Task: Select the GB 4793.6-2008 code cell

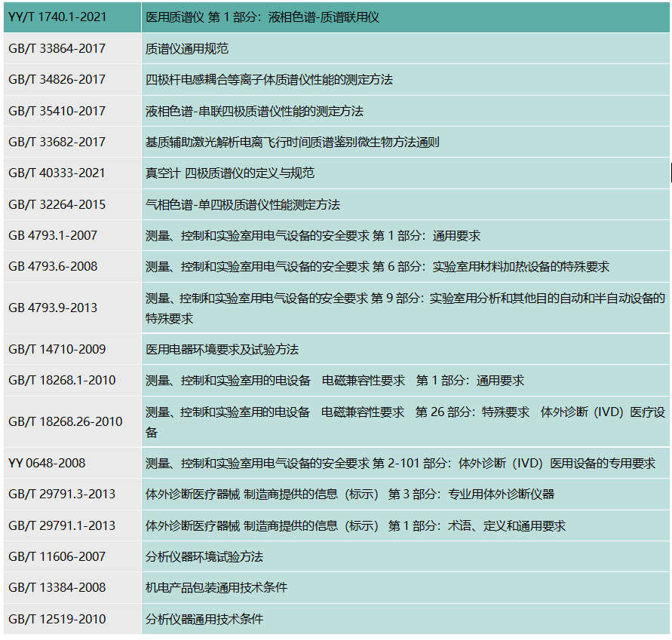Action: click(53, 267)
